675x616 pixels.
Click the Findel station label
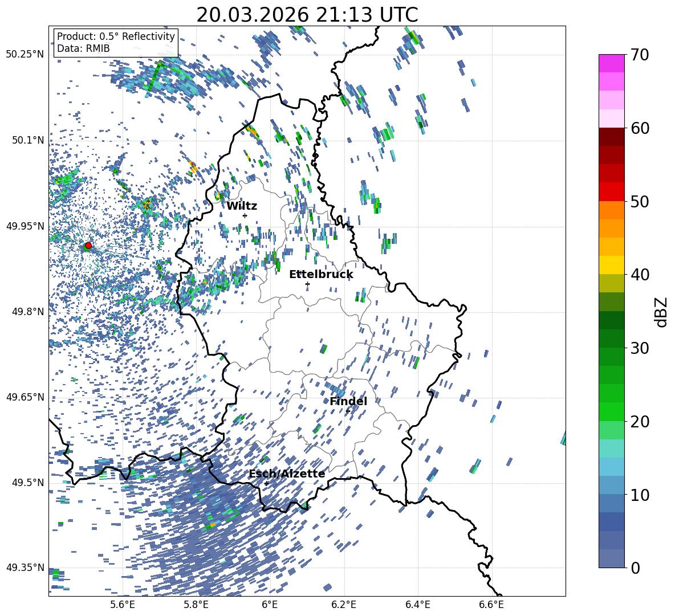[x=348, y=401]
